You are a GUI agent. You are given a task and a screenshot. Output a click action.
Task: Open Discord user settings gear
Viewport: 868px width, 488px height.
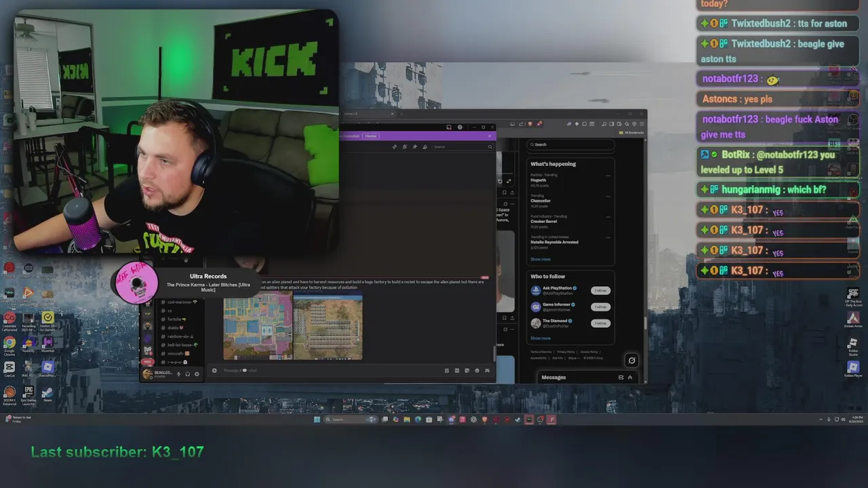[x=197, y=374]
